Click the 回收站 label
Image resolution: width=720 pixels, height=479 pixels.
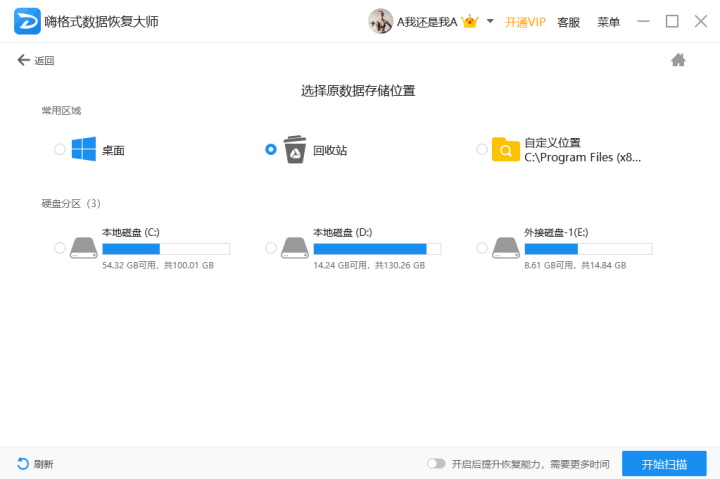(x=330, y=151)
